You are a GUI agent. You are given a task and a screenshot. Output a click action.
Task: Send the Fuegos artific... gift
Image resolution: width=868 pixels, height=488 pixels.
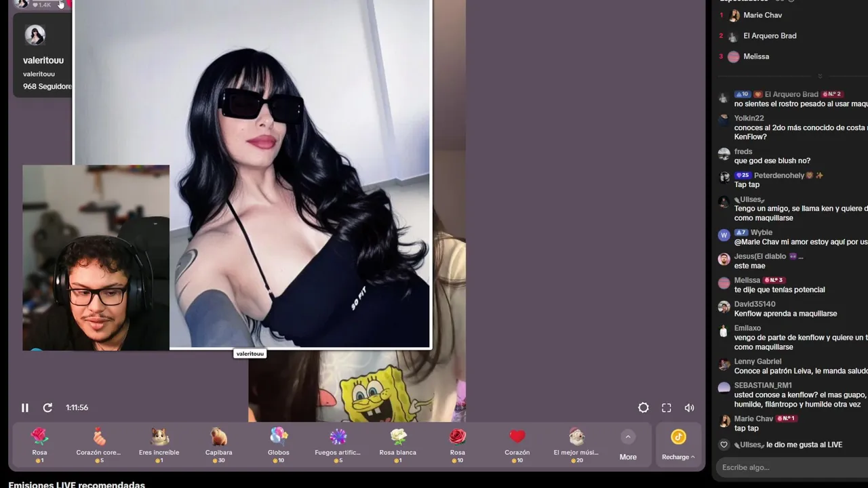pos(338,445)
